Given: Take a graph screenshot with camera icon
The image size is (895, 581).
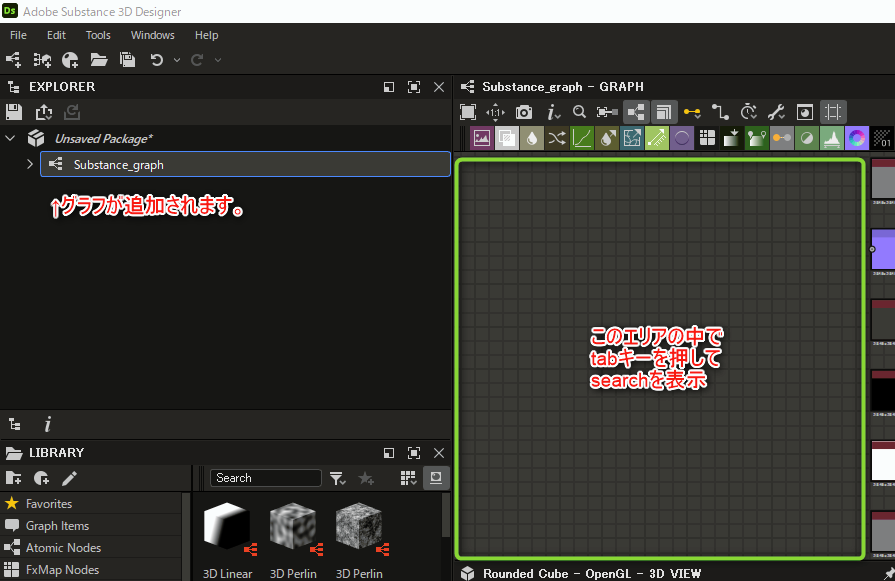Looking at the screenshot, I should click(x=523, y=112).
